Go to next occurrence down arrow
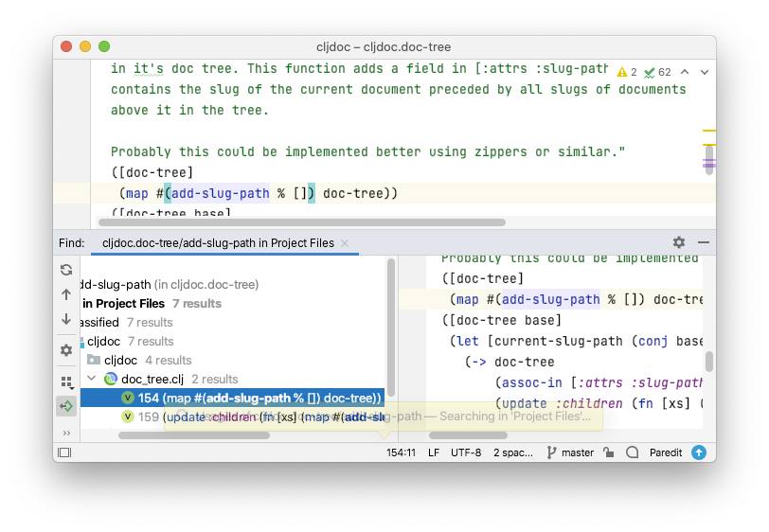 point(66,319)
